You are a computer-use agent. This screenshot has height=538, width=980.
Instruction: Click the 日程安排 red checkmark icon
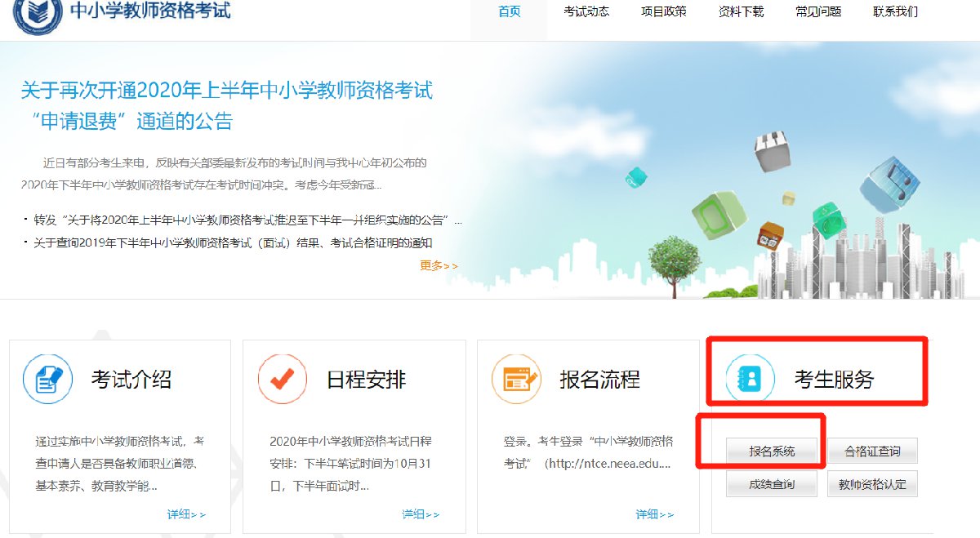point(283,380)
